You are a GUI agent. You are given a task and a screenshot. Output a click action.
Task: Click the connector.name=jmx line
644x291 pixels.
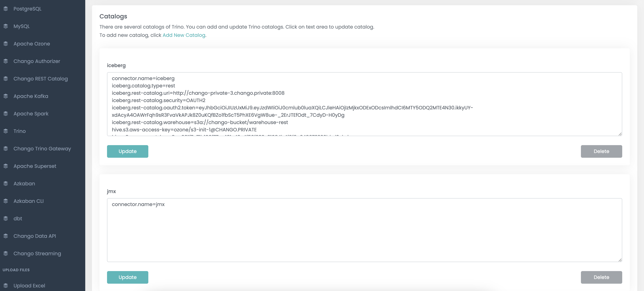pos(138,204)
